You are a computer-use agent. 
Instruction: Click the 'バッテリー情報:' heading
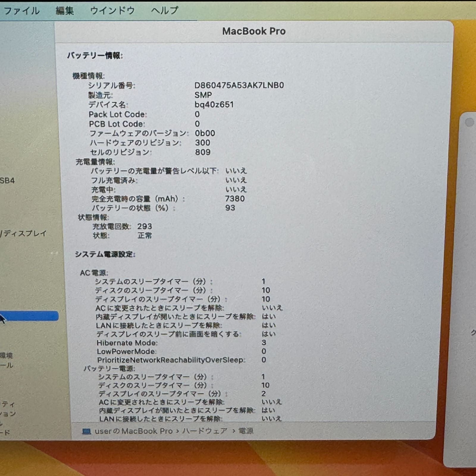[x=95, y=56]
